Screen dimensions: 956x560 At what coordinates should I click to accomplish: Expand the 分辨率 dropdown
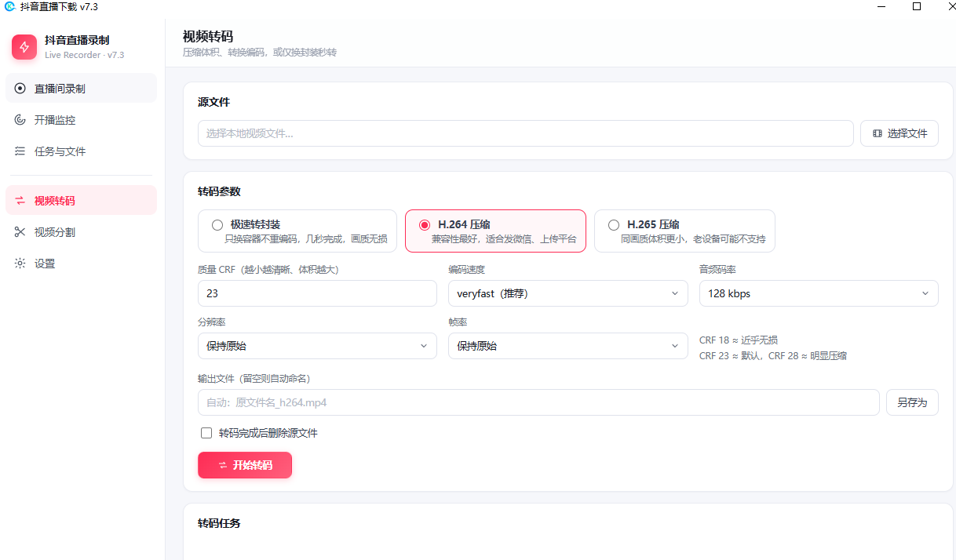pyautogui.click(x=317, y=346)
